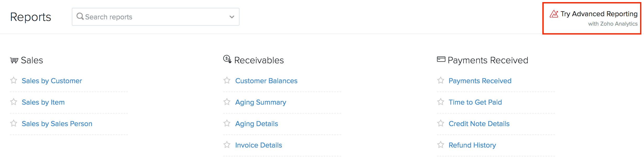Screen dimensions: 644x158
Task: Click the Zoho Analytics logo icon
Action: [554, 14]
